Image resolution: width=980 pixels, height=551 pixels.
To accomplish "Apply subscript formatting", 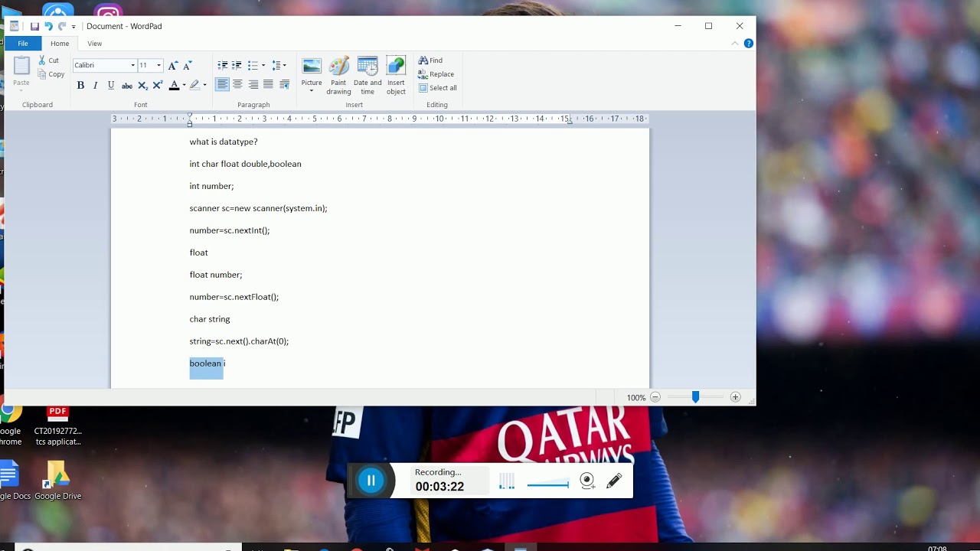I will (142, 85).
